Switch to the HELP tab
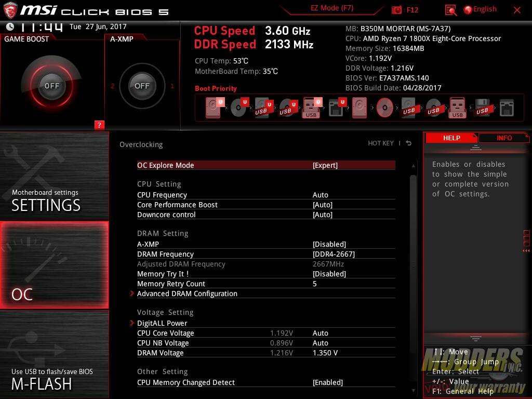This screenshot has width=532, height=399. pos(451,138)
